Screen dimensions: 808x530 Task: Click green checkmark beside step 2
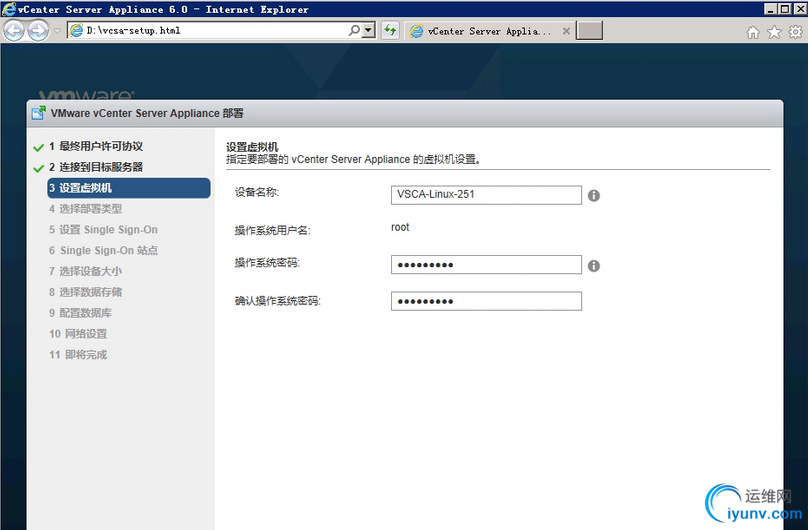[x=39, y=168]
